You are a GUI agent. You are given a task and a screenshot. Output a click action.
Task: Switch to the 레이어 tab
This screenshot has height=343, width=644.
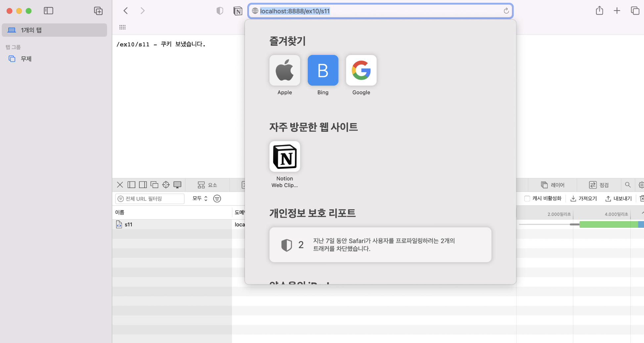[x=553, y=185]
